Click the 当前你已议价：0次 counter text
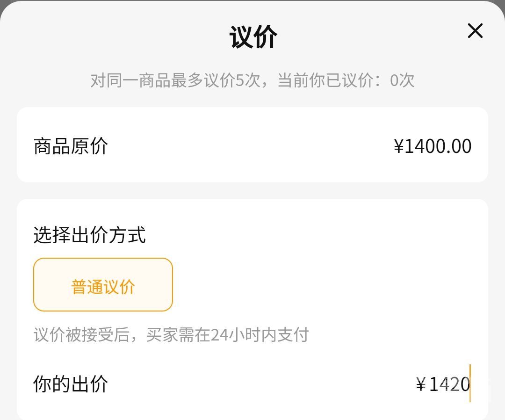505x420 pixels. click(346, 80)
